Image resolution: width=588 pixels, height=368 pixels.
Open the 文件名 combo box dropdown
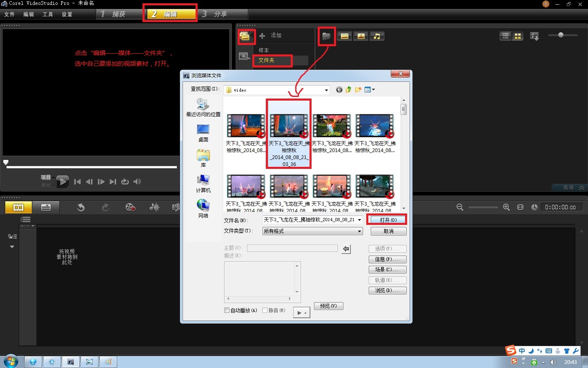pyautogui.click(x=359, y=220)
